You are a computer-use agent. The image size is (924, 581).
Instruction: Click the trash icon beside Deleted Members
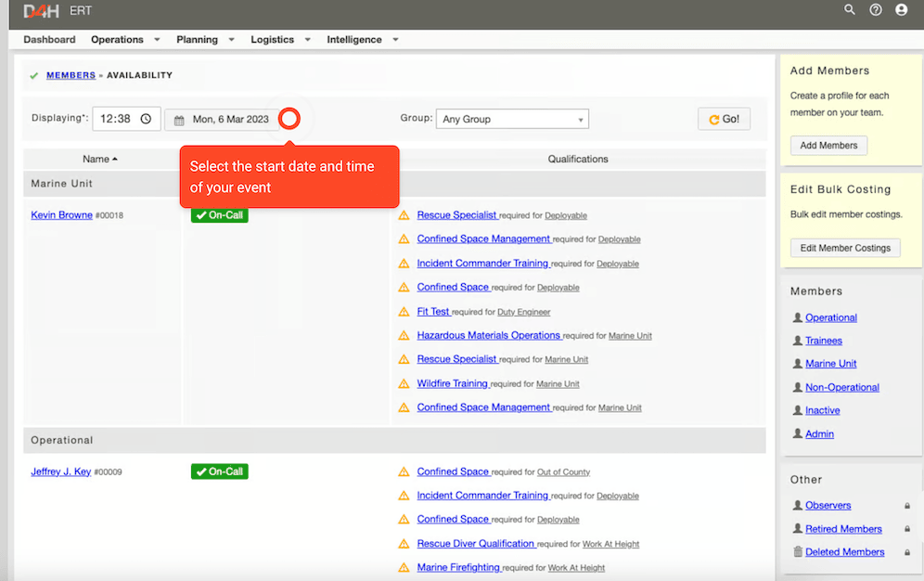click(x=797, y=551)
